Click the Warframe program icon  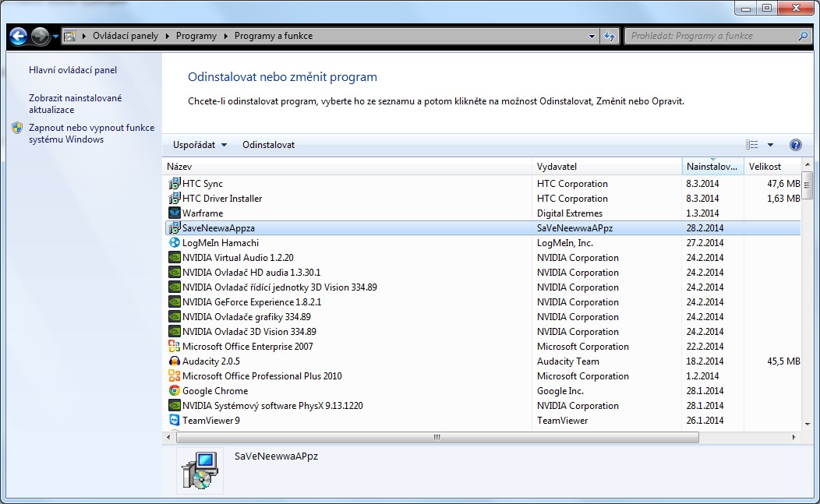174,213
